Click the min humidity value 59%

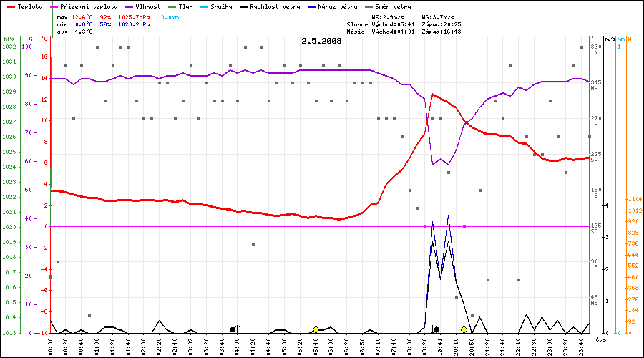(x=106, y=24)
